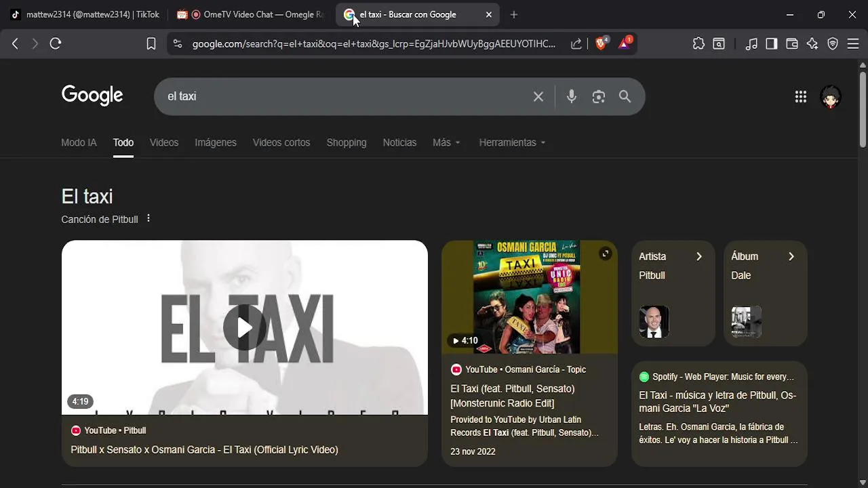Select the Shopping search tab
The width and height of the screenshot is (868, 488).
[x=347, y=142]
